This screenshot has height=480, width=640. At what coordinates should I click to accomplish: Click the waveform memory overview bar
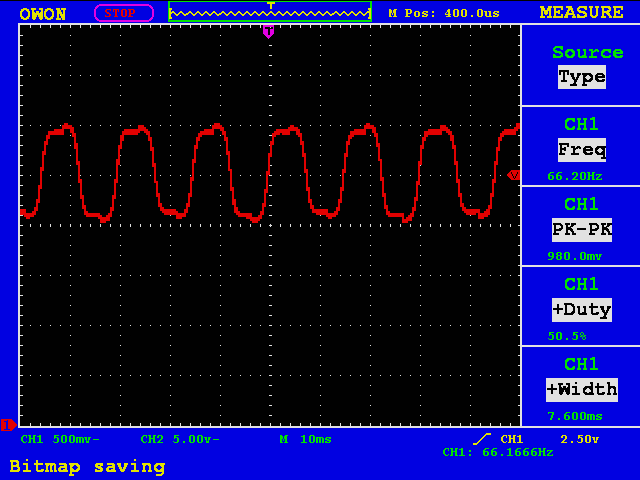[270, 12]
